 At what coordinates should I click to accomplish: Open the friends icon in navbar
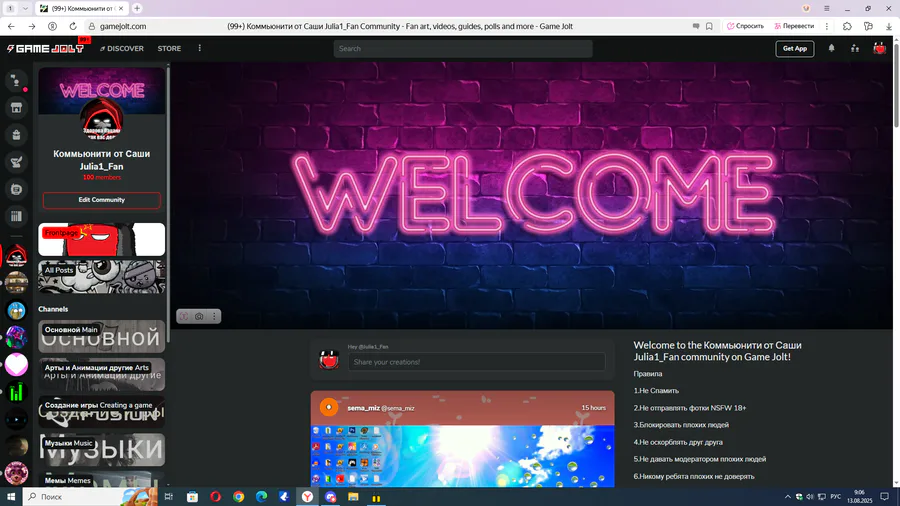[855, 49]
